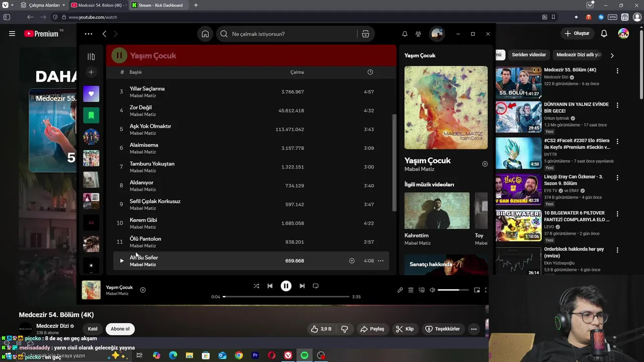
Task: Open options for DÜNYANIN EN YALNIZ EVİNDE video
Action: 617,106
